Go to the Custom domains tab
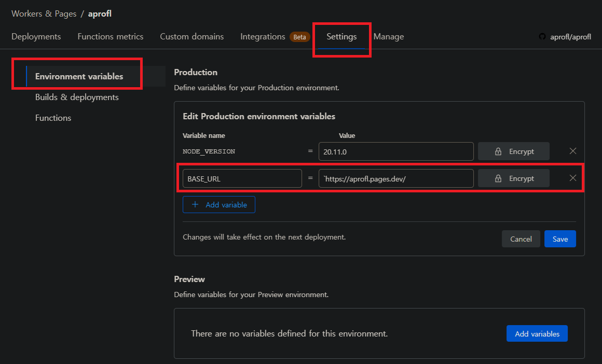The image size is (602, 364). point(191,36)
